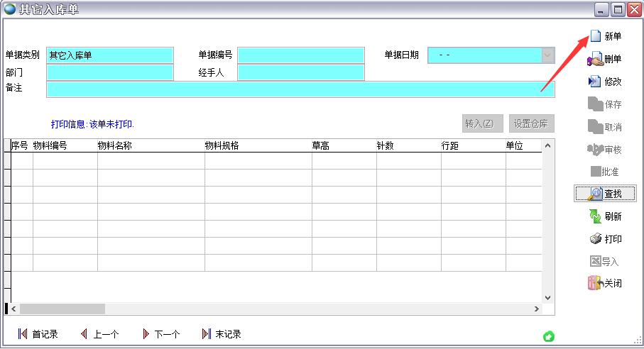Click the 打印 print icon
Image resolution: width=644 pixels, height=349 pixels.
[595, 239]
